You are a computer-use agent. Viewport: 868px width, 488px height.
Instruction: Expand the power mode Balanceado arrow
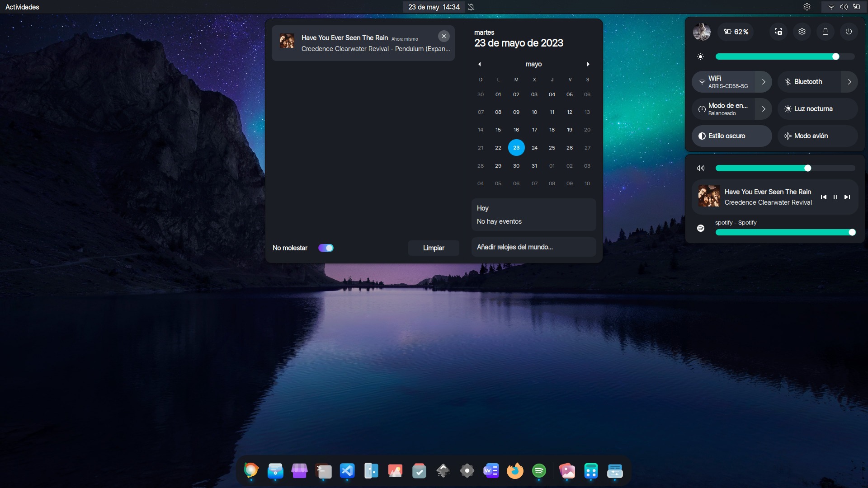[764, 109]
